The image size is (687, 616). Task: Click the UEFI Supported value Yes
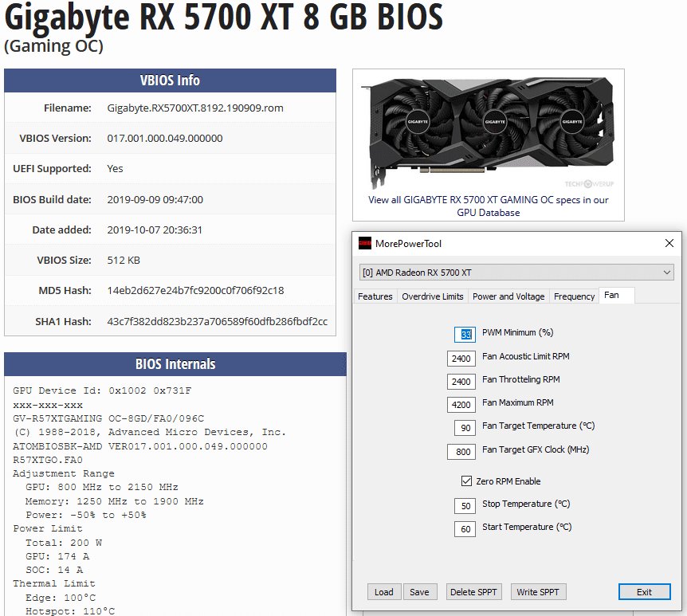(116, 169)
